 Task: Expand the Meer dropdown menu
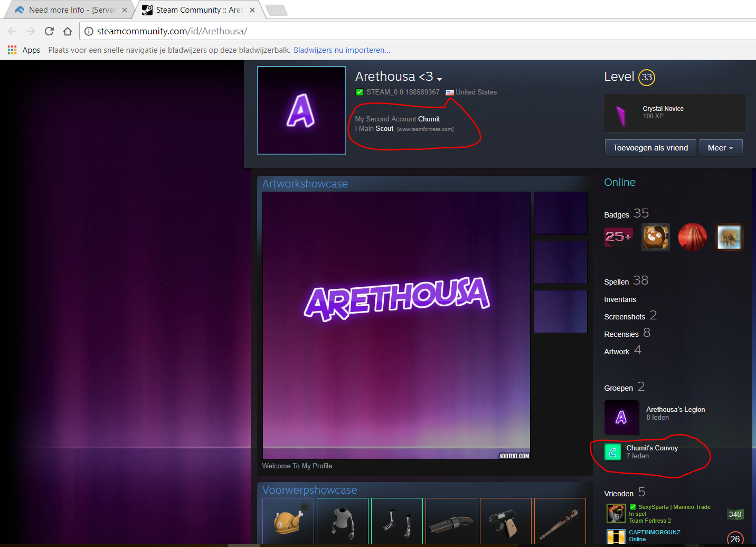[x=720, y=148]
